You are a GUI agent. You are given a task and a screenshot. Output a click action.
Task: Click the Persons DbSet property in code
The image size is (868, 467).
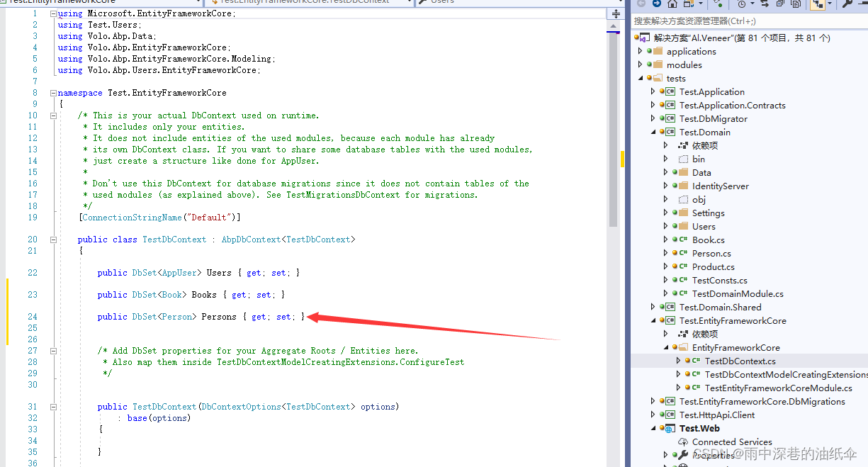219,317
